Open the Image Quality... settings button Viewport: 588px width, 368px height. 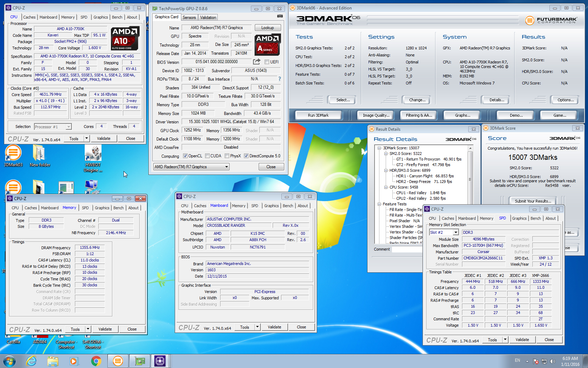tap(376, 115)
